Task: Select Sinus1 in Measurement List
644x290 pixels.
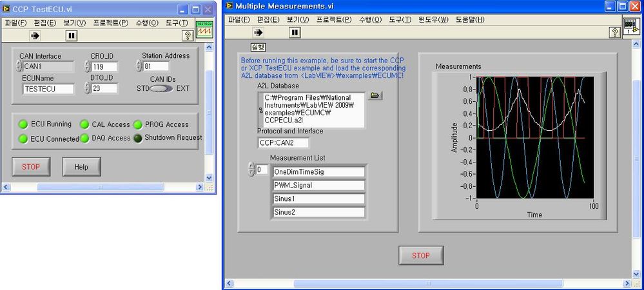Action: (x=318, y=198)
